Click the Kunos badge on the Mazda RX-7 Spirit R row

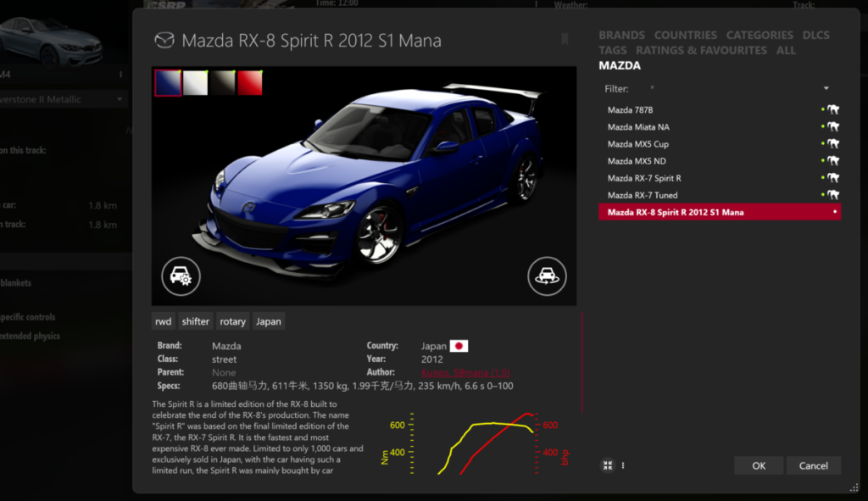[833, 178]
